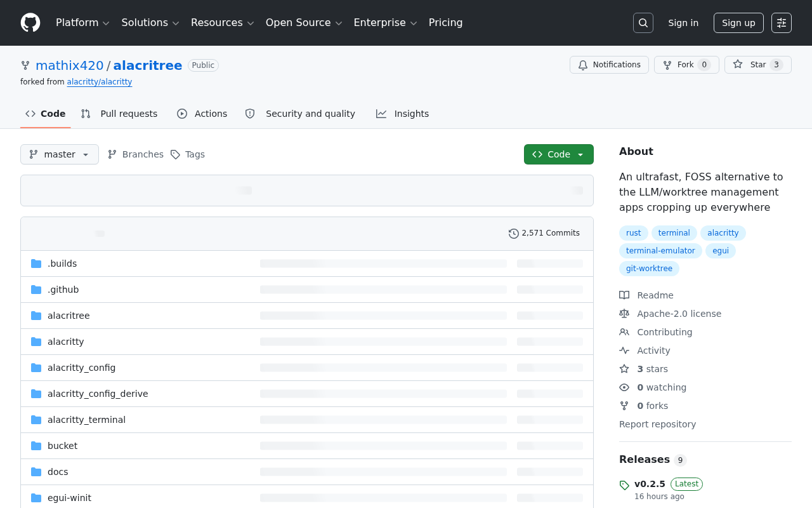
Task: Click the egui-winit folder icon
Action: [36, 498]
